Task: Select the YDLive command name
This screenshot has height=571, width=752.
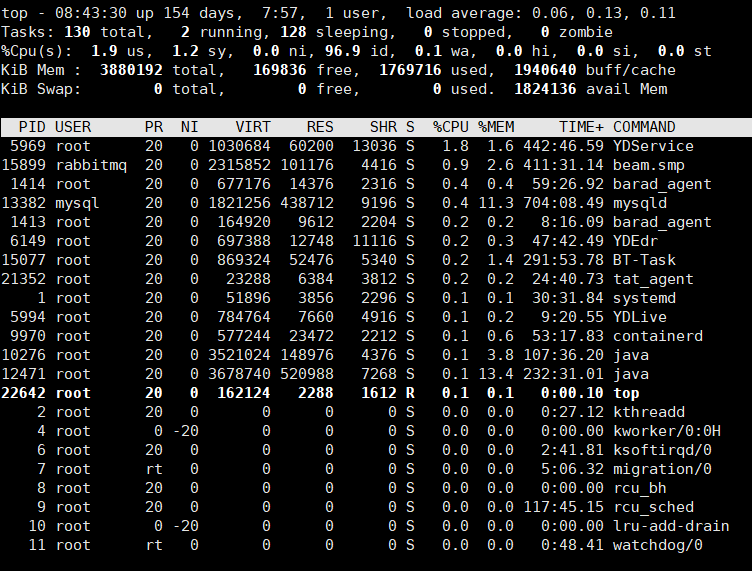Action: (640, 317)
